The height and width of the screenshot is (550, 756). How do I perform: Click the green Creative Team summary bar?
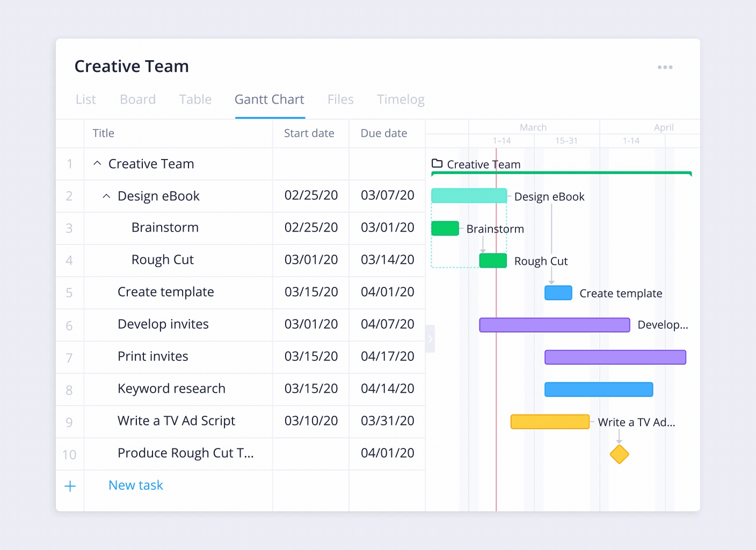(x=561, y=173)
